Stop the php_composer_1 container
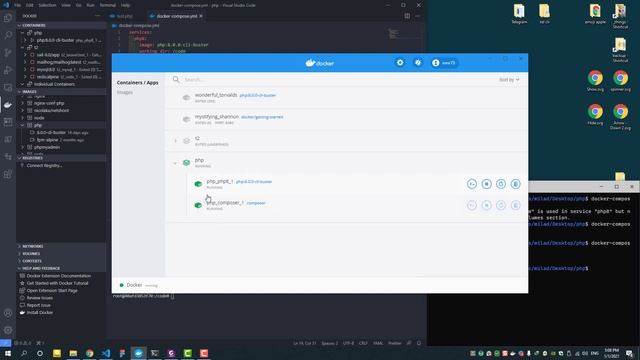This screenshot has height=360, width=640. tap(487, 205)
